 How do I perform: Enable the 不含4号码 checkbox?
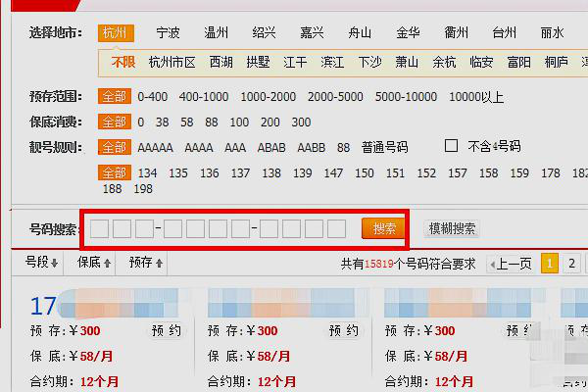[x=452, y=146]
